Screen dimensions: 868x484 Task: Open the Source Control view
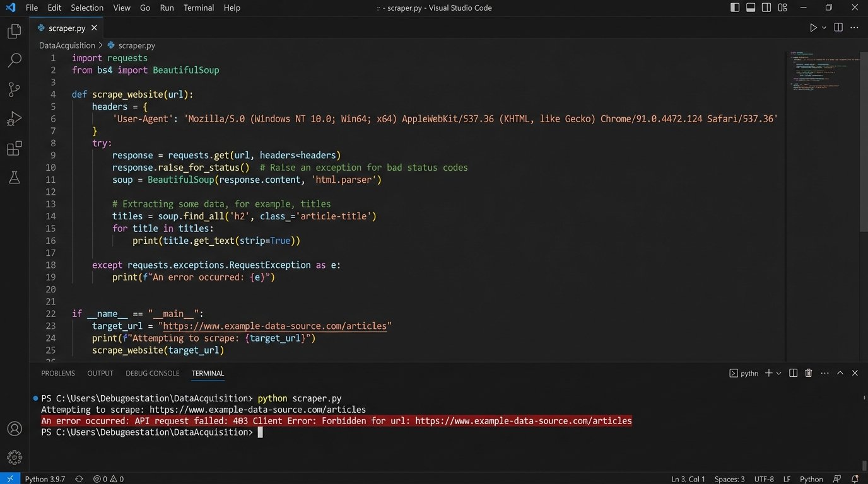coord(14,89)
